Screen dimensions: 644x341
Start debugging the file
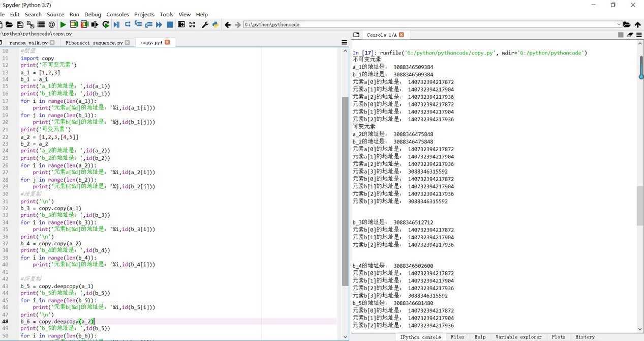click(x=116, y=24)
